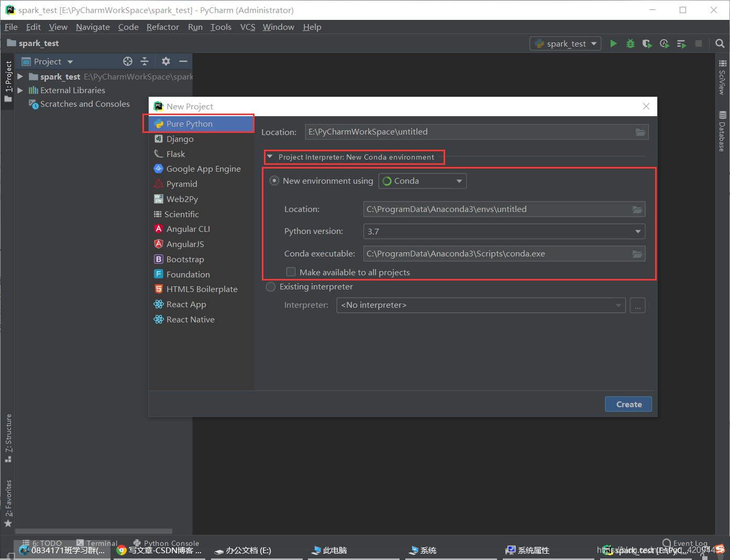
Task: Select the Existing interpreter radio button
Action: [x=271, y=287]
